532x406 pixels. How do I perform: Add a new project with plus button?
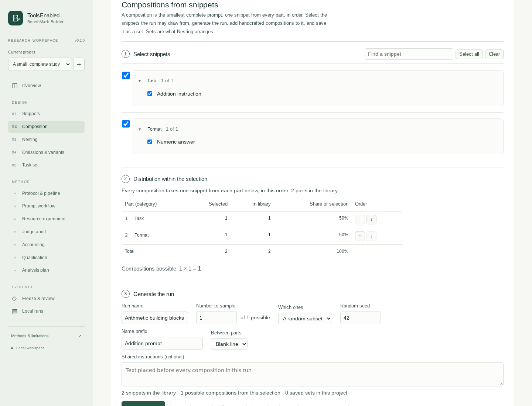coord(79,64)
